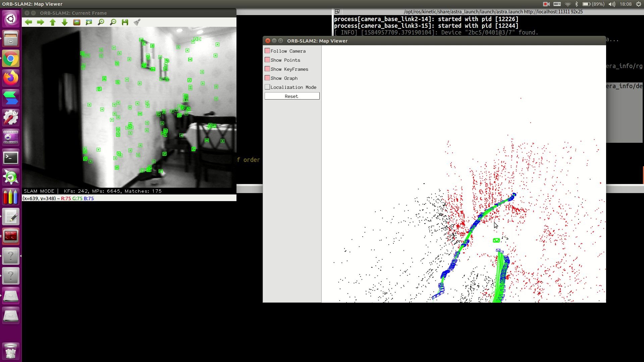Image resolution: width=644 pixels, height=362 pixels.
Task: Open the Trash in the launcher
Action: [x=11, y=351]
